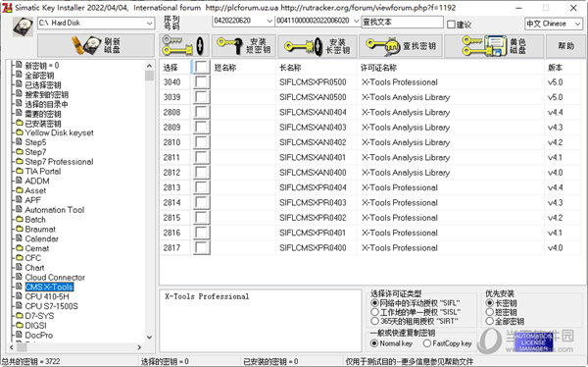Select the single license "SISL" radio button
The width and height of the screenshot is (588, 367).
374,312
